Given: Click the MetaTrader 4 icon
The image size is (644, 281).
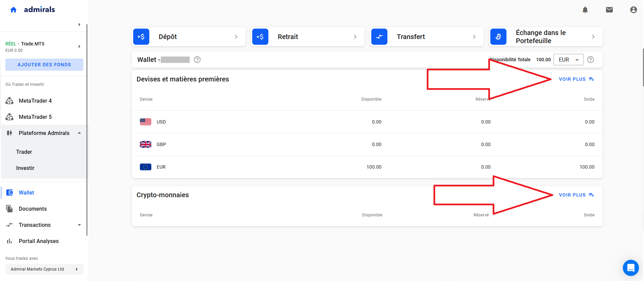Looking at the screenshot, I should pos(9,101).
